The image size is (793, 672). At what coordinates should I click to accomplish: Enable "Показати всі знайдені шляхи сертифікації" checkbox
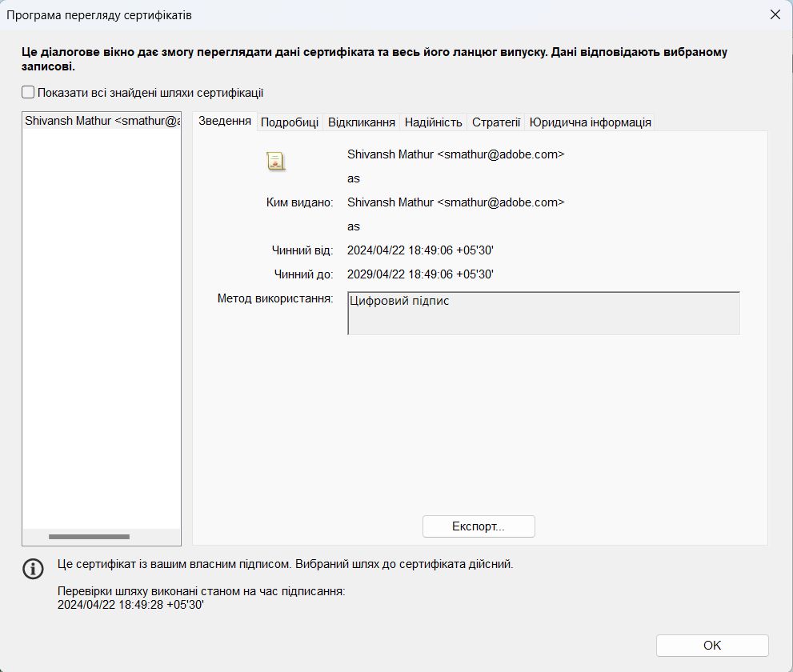(28, 92)
